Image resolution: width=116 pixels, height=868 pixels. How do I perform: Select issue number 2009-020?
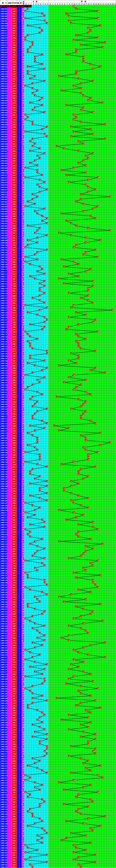4,52
